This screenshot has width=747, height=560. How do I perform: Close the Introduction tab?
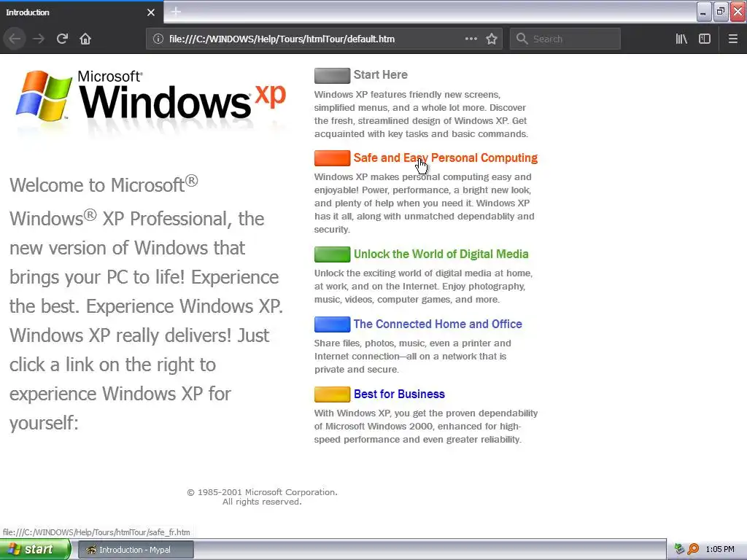[x=151, y=12]
